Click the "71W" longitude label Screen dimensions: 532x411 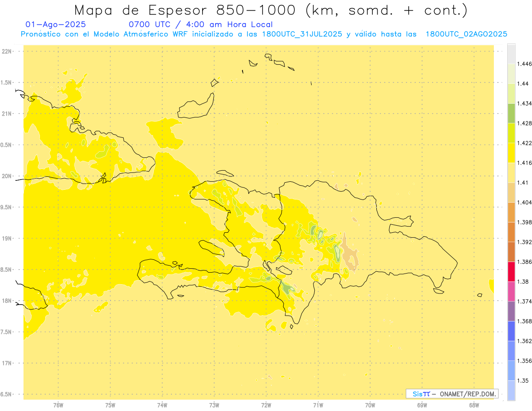[318, 406]
